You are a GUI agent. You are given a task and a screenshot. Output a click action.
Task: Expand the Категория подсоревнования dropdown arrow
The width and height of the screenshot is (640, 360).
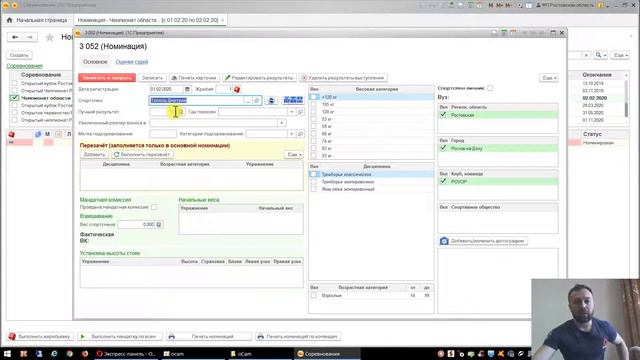tap(291, 134)
